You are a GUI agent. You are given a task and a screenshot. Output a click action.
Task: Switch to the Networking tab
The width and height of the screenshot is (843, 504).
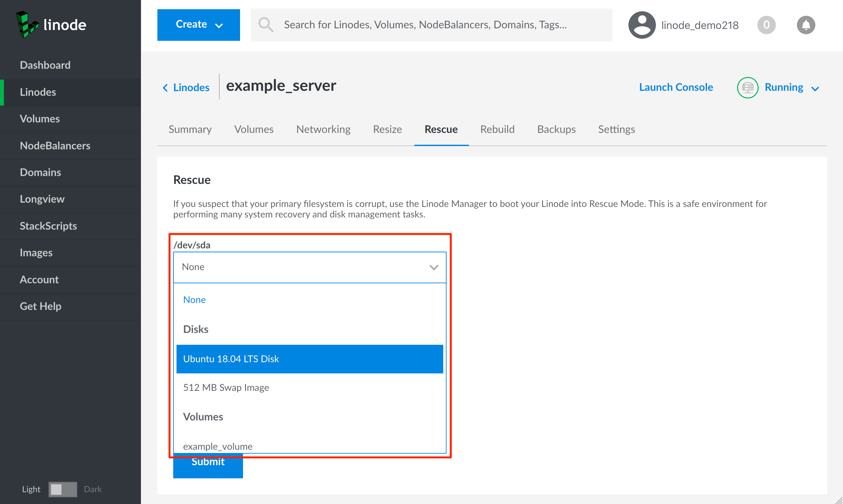pos(323,129)
